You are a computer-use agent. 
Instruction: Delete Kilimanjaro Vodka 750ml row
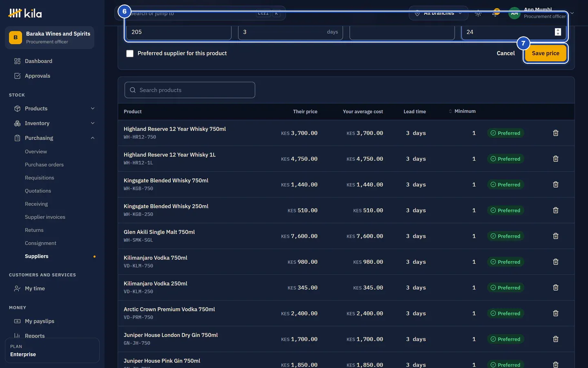pyautogui.click(x=555, y=262)
